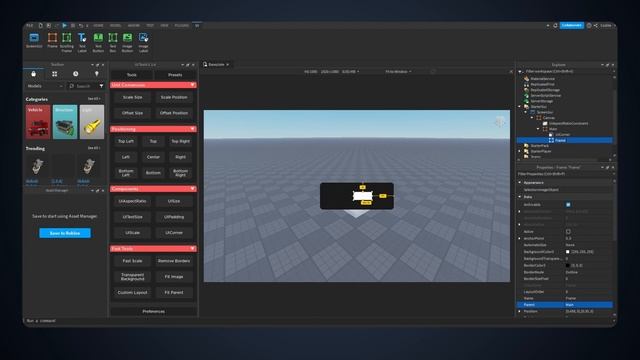The image size is (640, 360).
Task: Click the Help icon beside Collaborate
Action: click(x=589, y=25)
